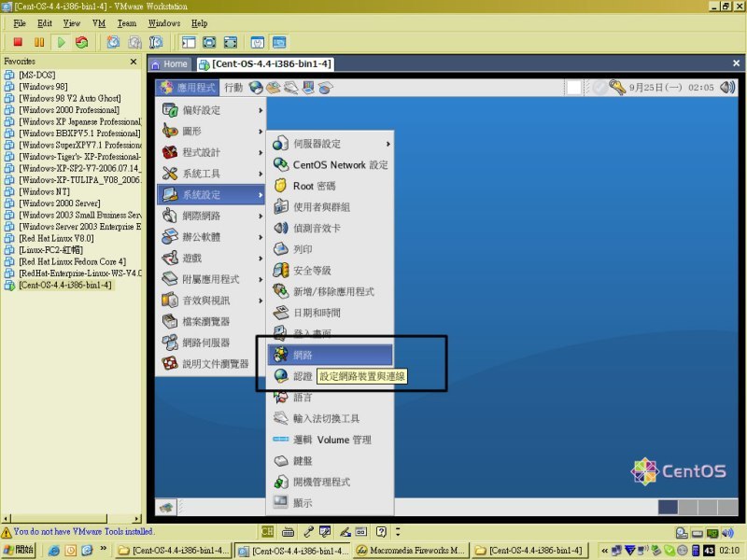Click the first workspace switcher square
The width and height of the screenshot is (747, 560).
coord(668,507)
